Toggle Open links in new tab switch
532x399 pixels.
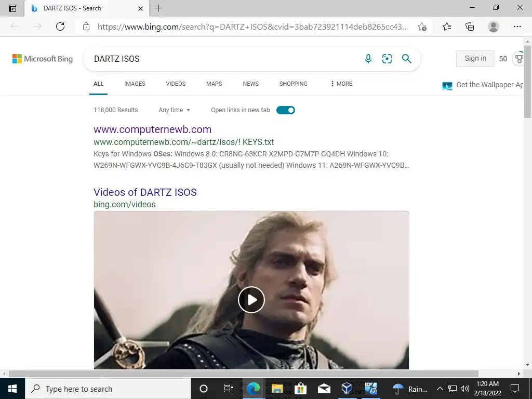click(286, 110)
